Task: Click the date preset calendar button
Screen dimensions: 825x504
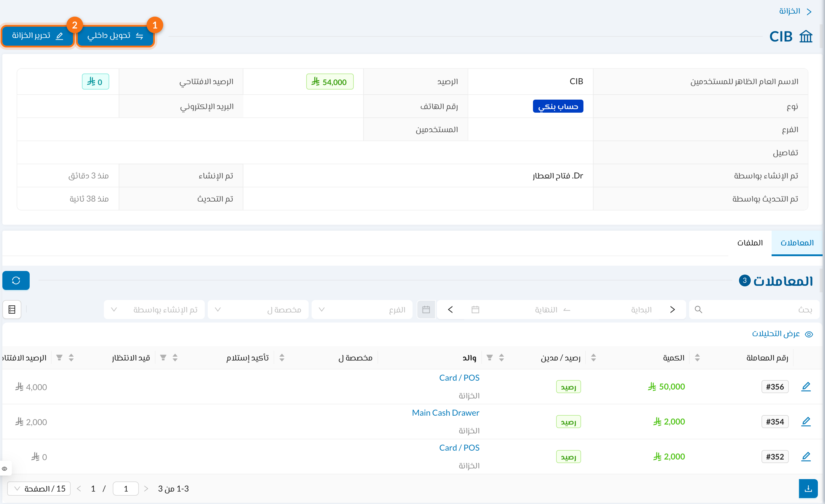Action: (x=426, y=309)
